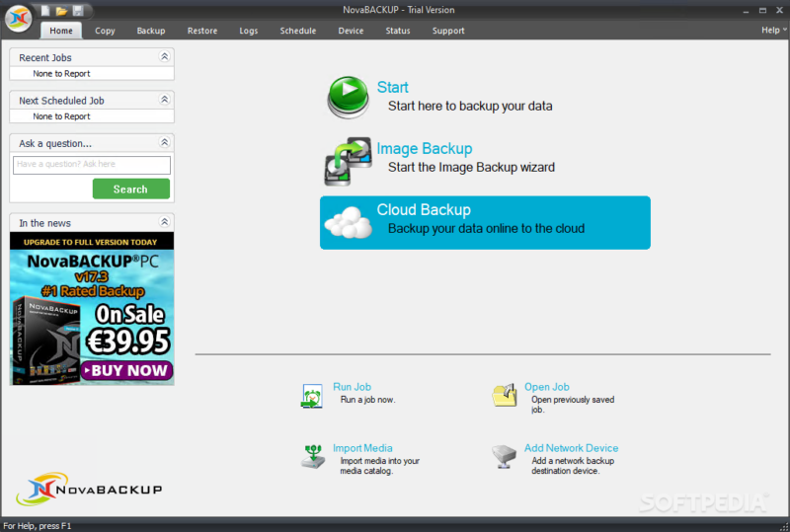Click the Import Media icon
This screenshot has width=790, height=532.
pyautogui.click(x=313, y=456)
